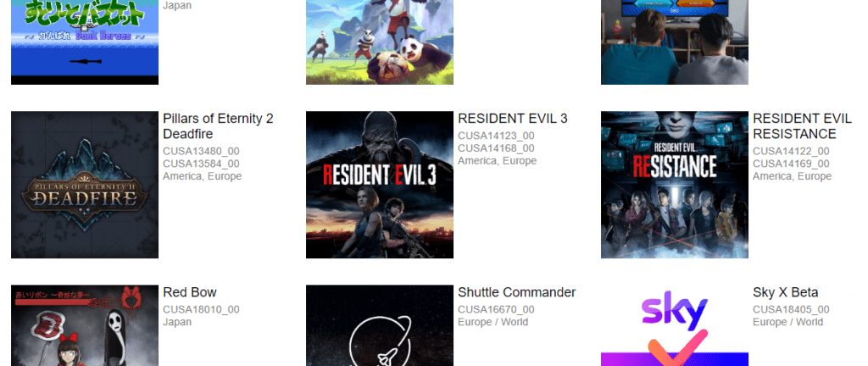Open the Pillars of Eternity 2 Deadfire title
Viewport: 868px width, 366px height.
[x=218, y=126]
